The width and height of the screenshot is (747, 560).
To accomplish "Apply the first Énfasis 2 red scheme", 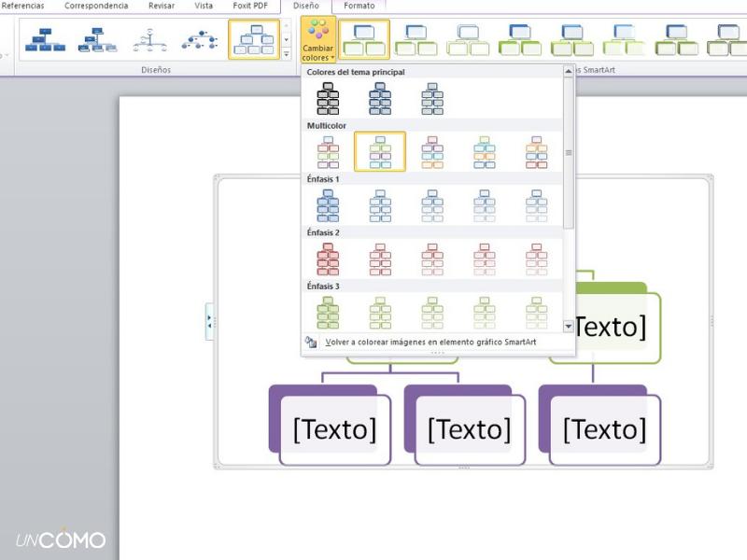I will click(x=328, y=259).
